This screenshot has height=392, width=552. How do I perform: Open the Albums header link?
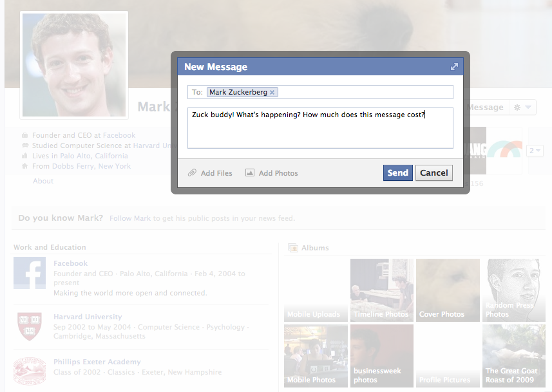[315, 248]
